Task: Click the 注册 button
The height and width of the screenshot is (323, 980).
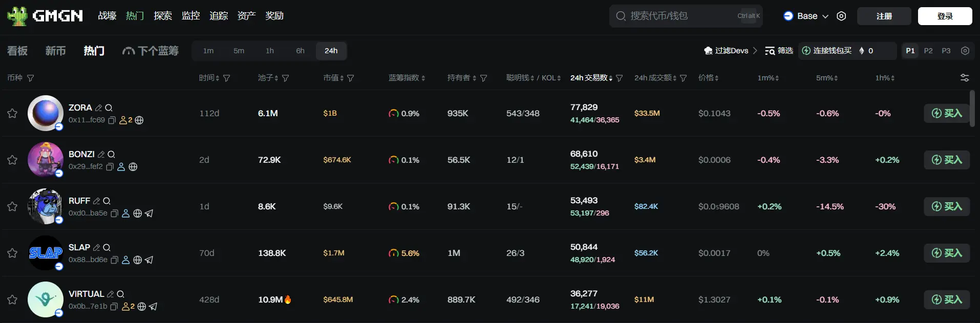Action: pos(884,16)
